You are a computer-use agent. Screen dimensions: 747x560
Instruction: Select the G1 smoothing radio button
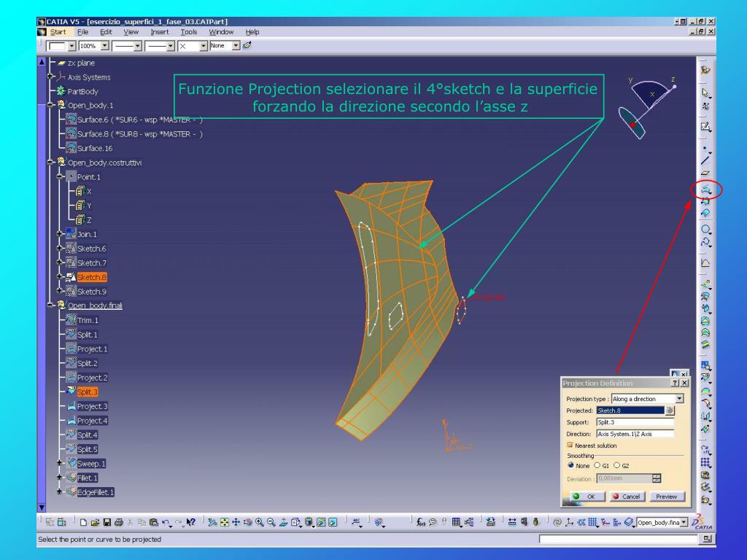click(597, 465)
